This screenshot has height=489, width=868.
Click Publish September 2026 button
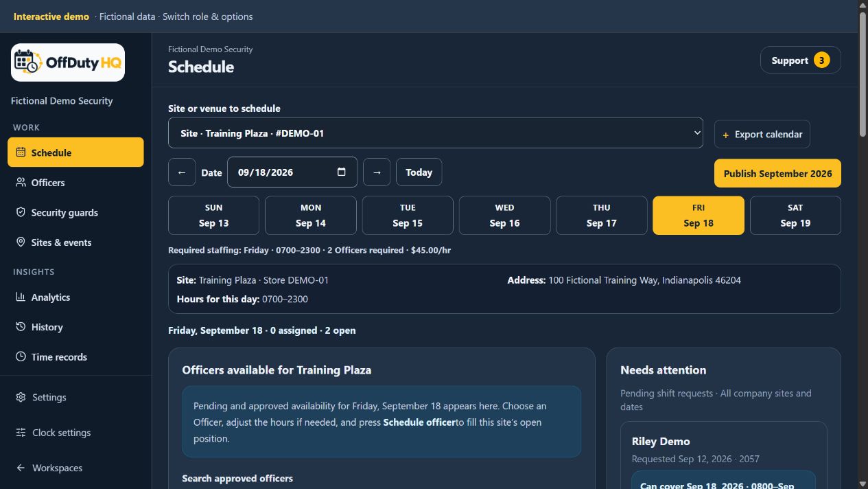(x=777, y=174)
